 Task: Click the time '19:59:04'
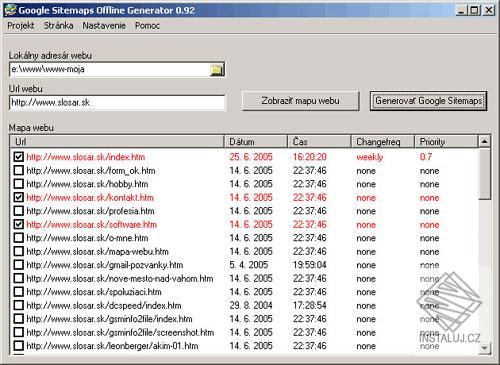[310, 265]
